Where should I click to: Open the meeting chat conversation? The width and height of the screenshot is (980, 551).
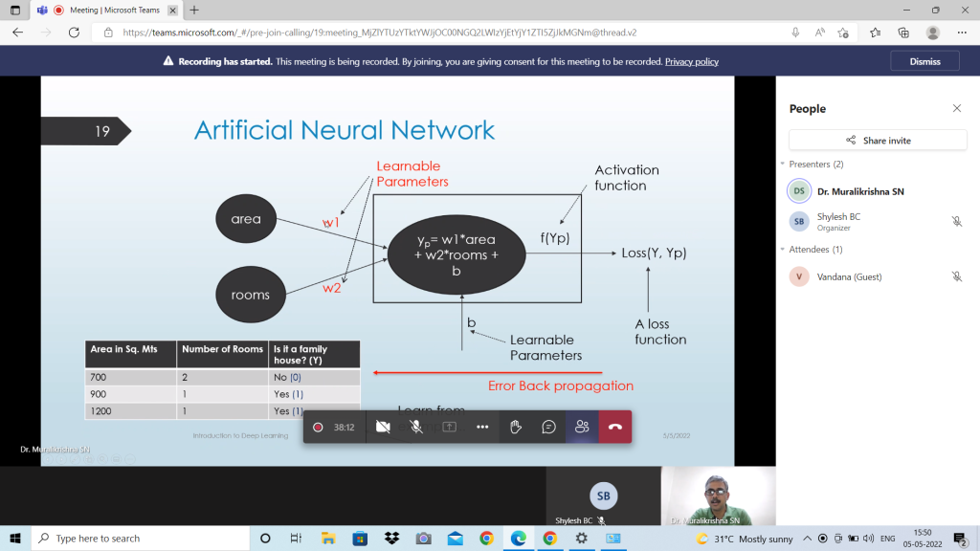[548, 427]
